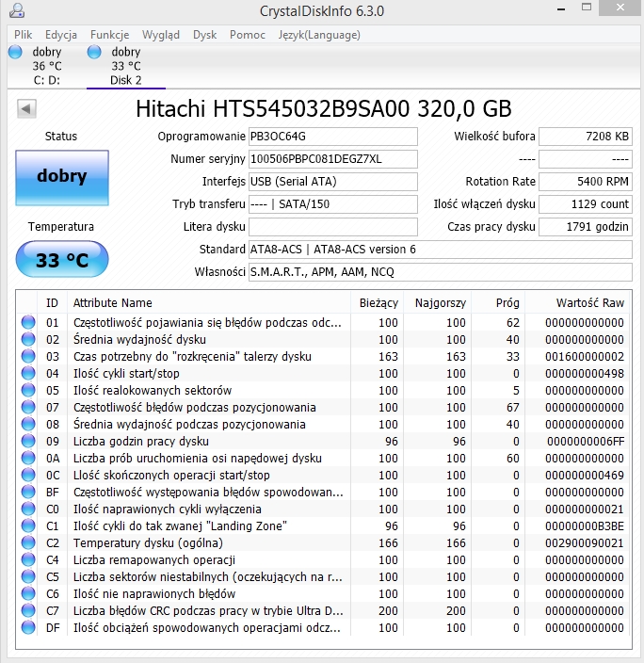Click the status orb for attribute BF

(x=28, y=492)
